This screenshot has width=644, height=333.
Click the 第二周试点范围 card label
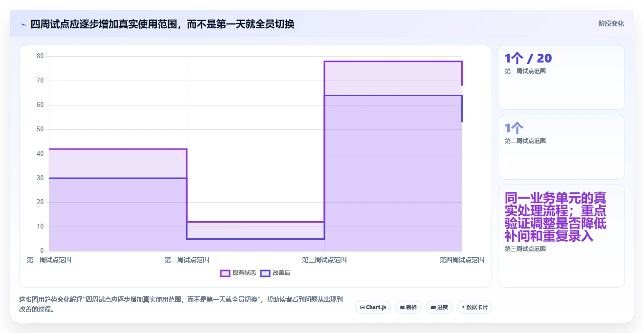[x=525, y=141]
